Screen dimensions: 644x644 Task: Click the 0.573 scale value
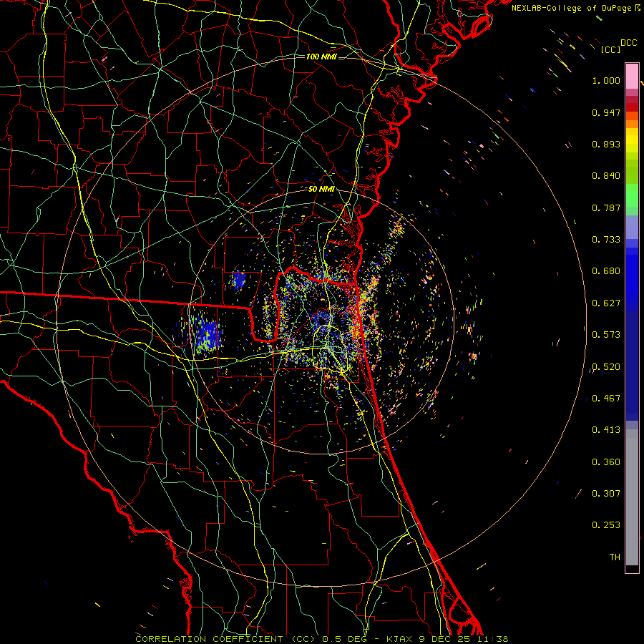(606, 335)
